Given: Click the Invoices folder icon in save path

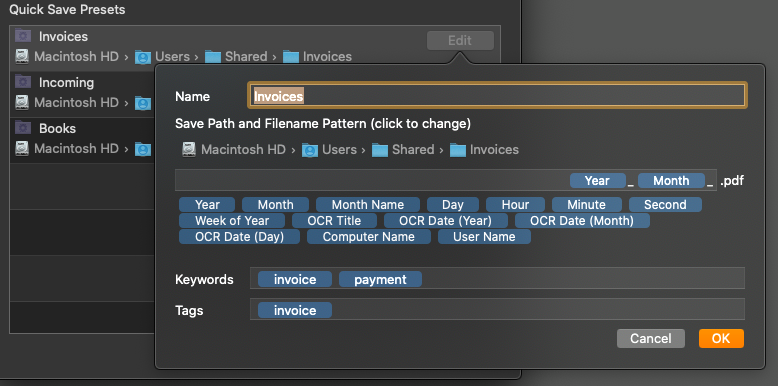Looking at the screenshot, I should [457, 149].
